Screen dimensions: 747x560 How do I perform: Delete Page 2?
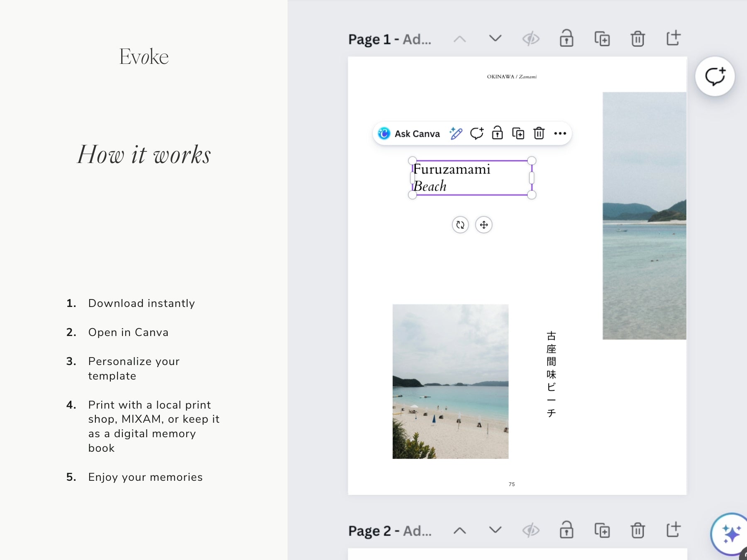coord(637,531)
